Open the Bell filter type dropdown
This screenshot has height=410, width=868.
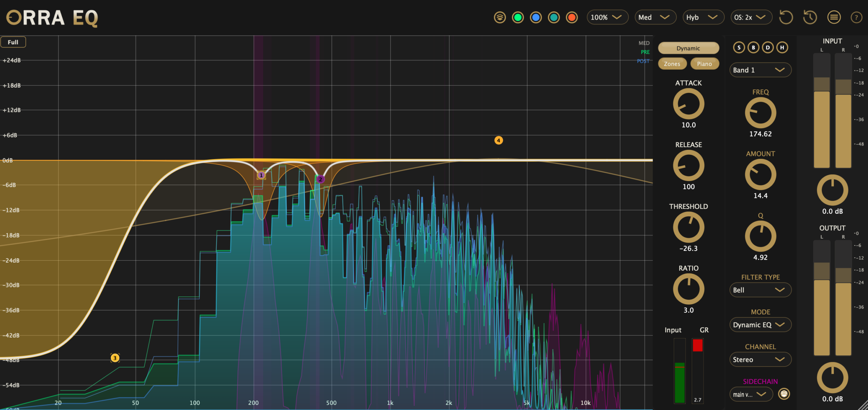click(x=760, y=290)
